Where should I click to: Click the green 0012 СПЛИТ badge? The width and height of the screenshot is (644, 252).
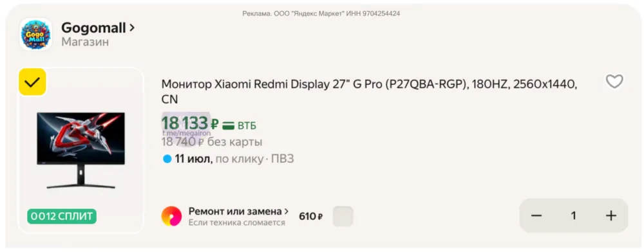coord(62,216)
